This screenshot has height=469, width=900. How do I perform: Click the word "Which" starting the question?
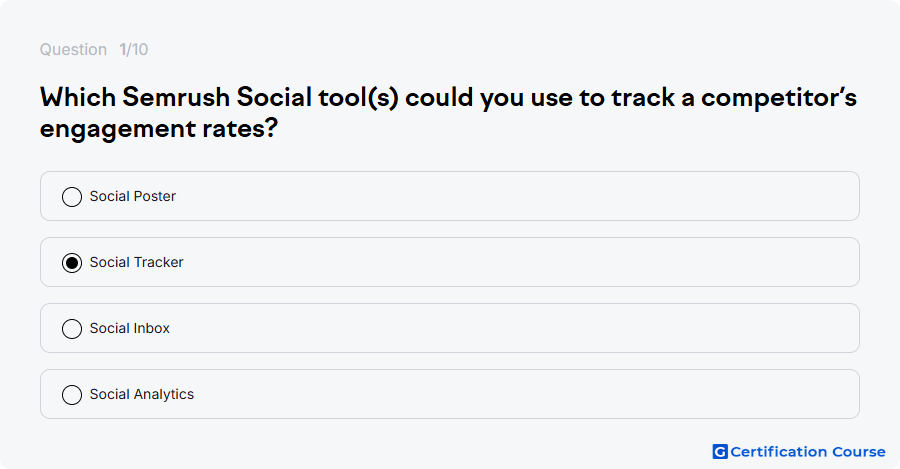tap(78, 97)
